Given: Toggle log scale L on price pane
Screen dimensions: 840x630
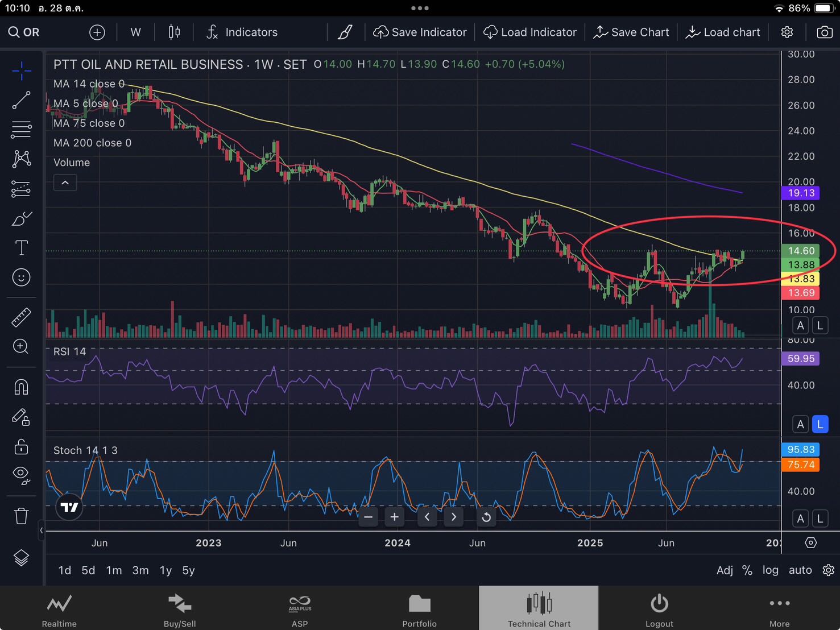Looking at the screenshot, I should point(820,326).
